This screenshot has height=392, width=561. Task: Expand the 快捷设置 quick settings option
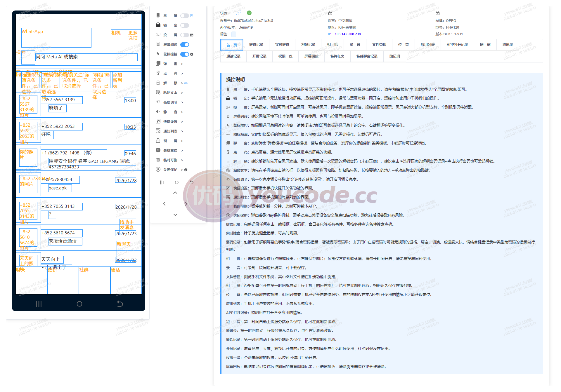point(182,122)
